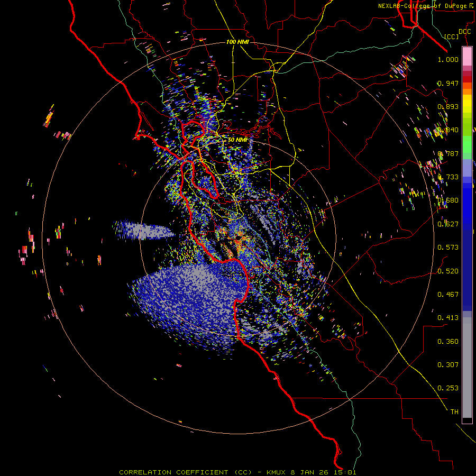Viewport: 476px width, 476px height.
Task: Click the [CC] product label near the legend
Action: click(452, 36)
